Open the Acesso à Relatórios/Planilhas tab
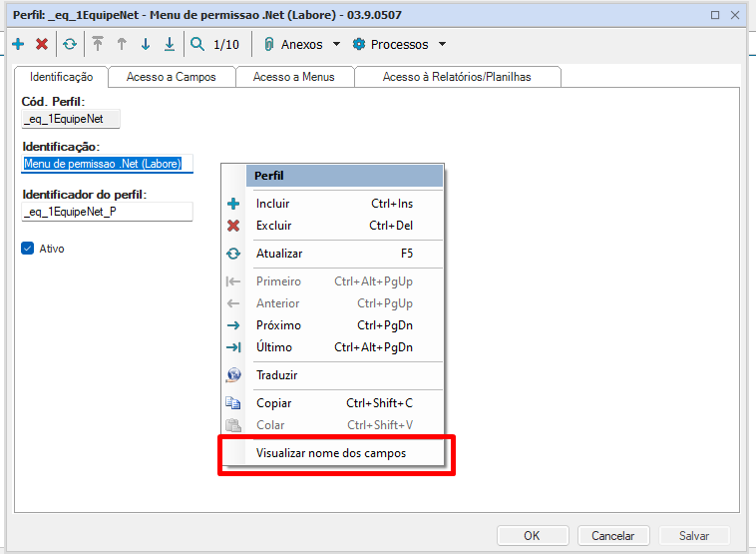Image resolution: width=756 pixels, height=554 pixels. (457, 77)
